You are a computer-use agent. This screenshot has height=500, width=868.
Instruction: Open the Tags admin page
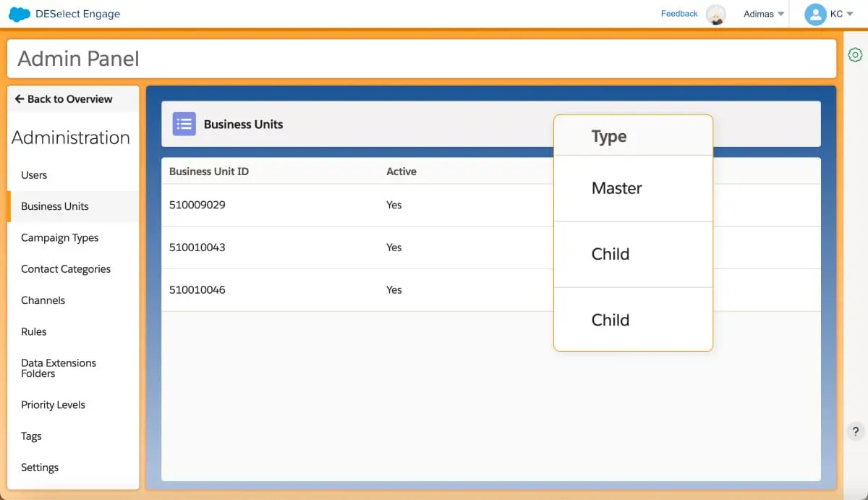tap(31, 436)
